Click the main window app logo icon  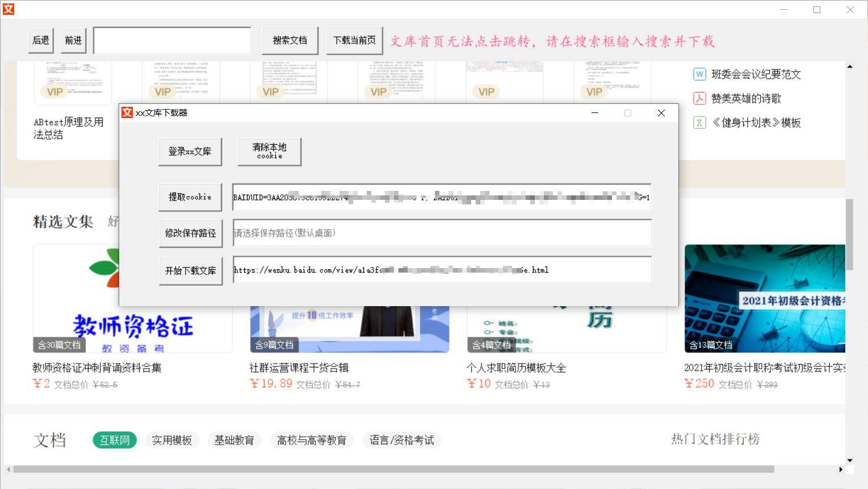click(8, 9)
